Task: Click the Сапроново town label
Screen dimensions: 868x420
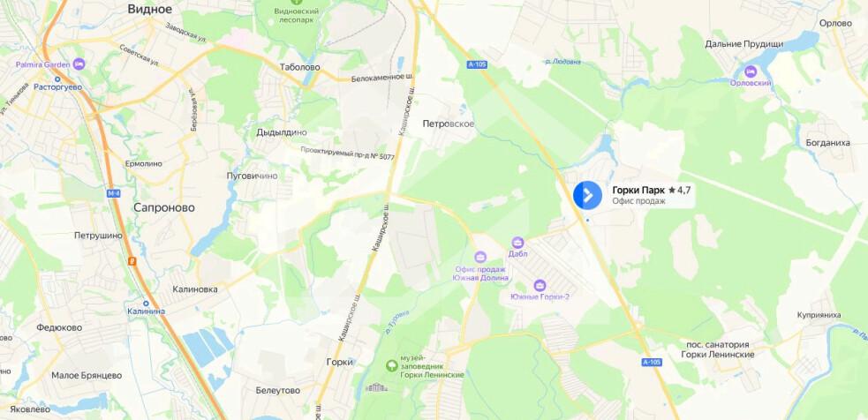Action: (x=164, y=207)
